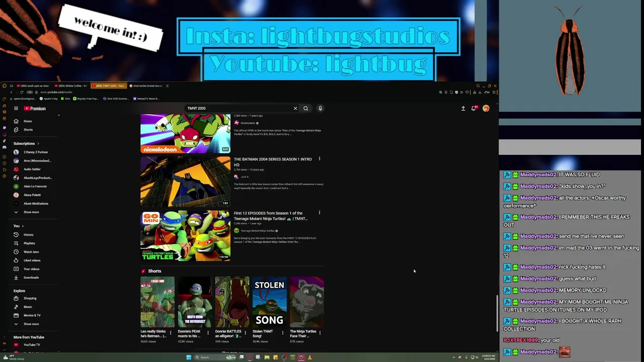Expand the You section chevron

click(x=23, y=226)
